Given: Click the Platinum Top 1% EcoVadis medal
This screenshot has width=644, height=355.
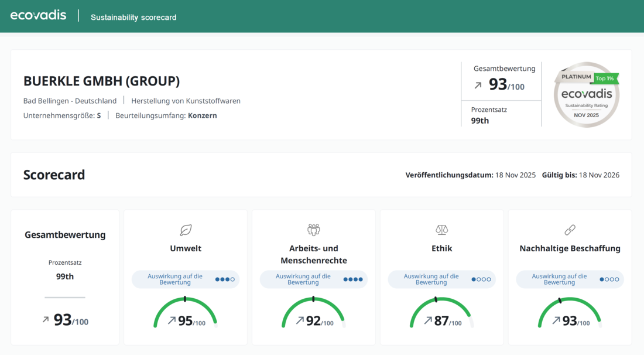Looking at the screenshot, I should 586,94.
